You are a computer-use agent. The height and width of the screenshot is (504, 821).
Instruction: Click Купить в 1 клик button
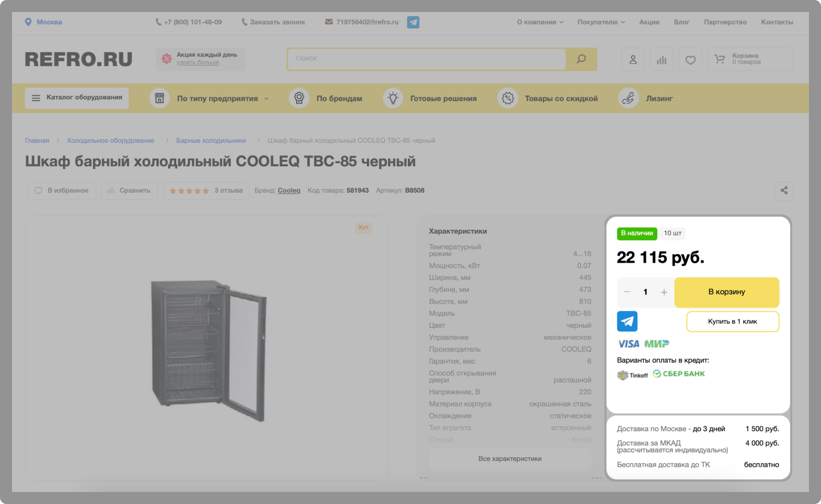point(732,321)
